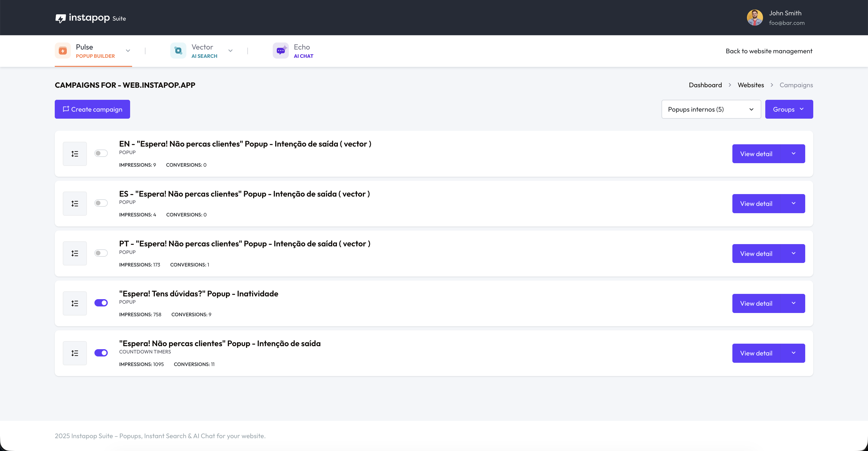Click the teal Vector AI search icon
Viewport: 868px width, 451px height.
click(178, 51)
